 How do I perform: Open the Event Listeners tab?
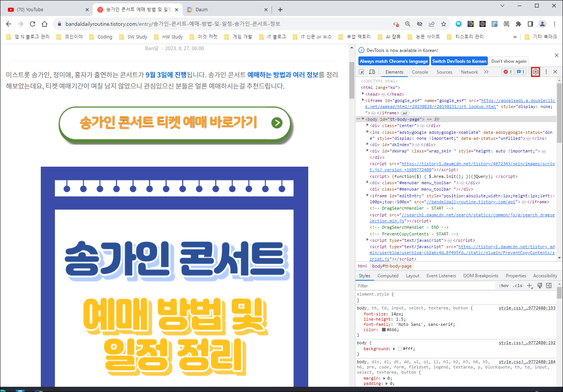[441, 276]
